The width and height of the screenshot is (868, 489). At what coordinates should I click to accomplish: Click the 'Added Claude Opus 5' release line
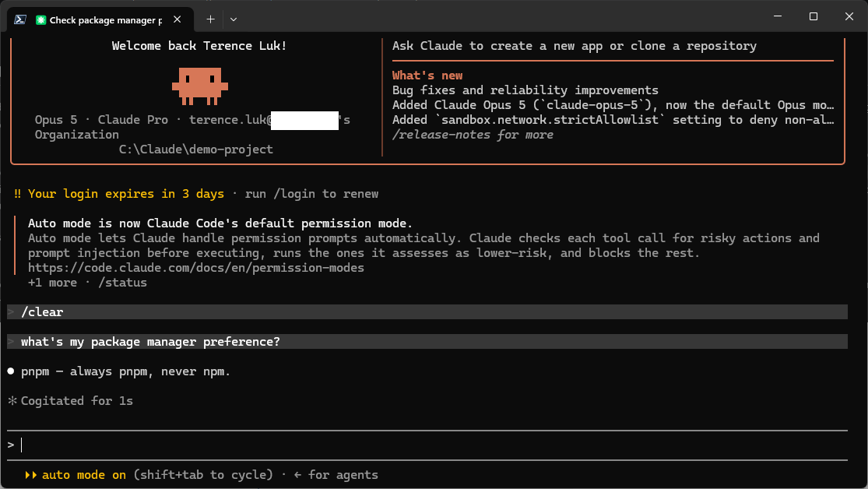[613, 105]
